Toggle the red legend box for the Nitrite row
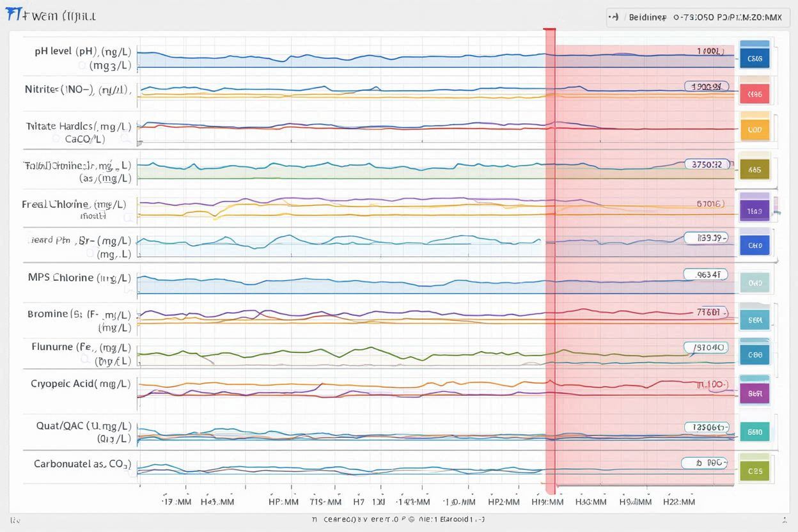Screen dimensions: 798x532 pos(755,94)
